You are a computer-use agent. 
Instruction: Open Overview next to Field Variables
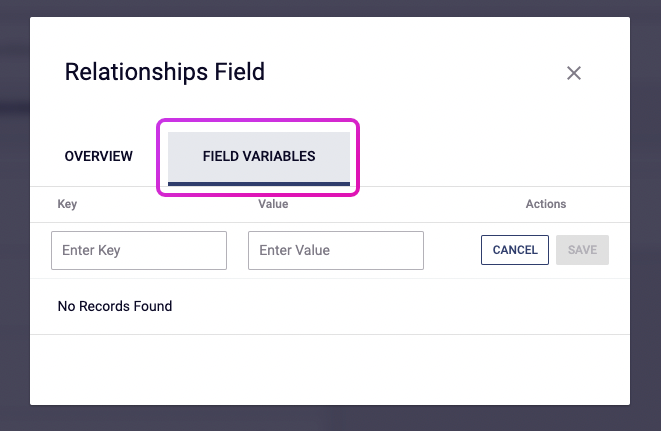(98, 157)
